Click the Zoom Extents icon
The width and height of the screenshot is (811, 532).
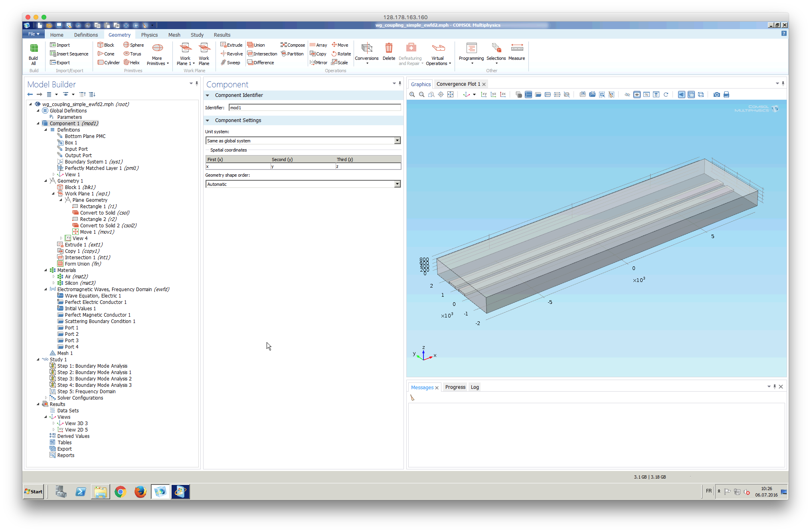click(450, 95)
